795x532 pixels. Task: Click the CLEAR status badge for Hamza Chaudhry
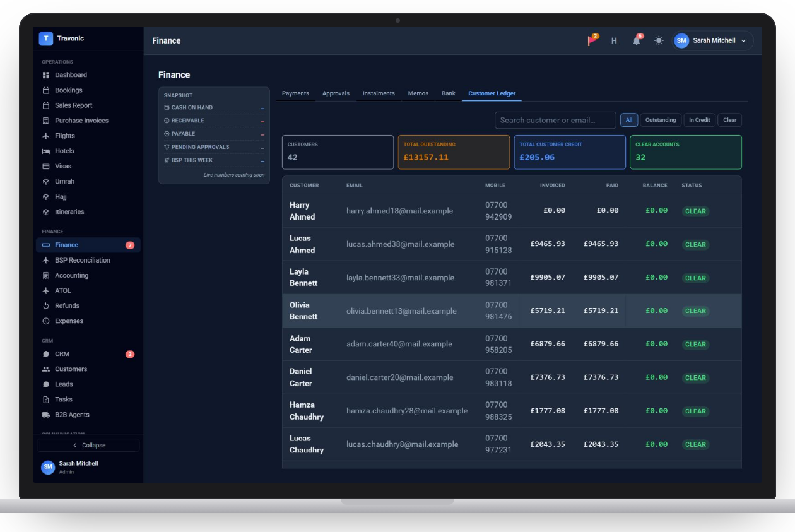click(x=695, y=411)
